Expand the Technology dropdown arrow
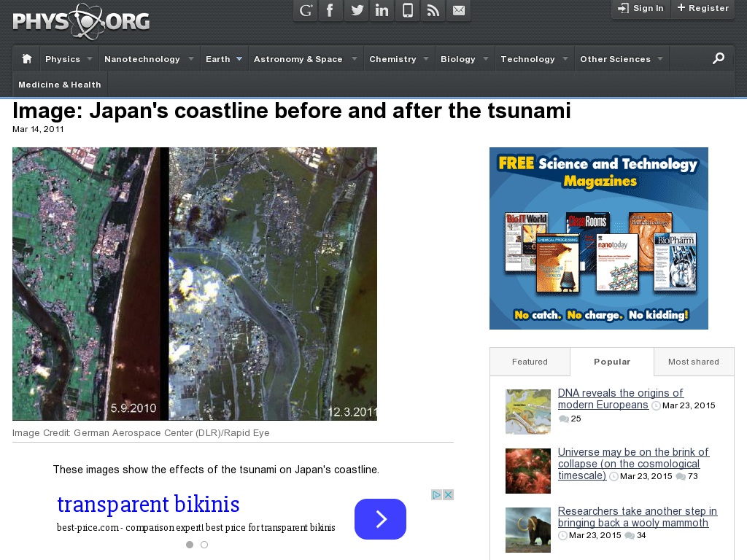Viewport: 747px width, 560px height. (x=565, y=58)
